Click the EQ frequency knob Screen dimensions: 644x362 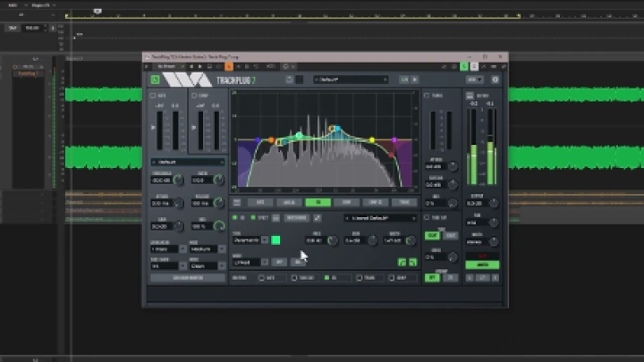(333, 240)
